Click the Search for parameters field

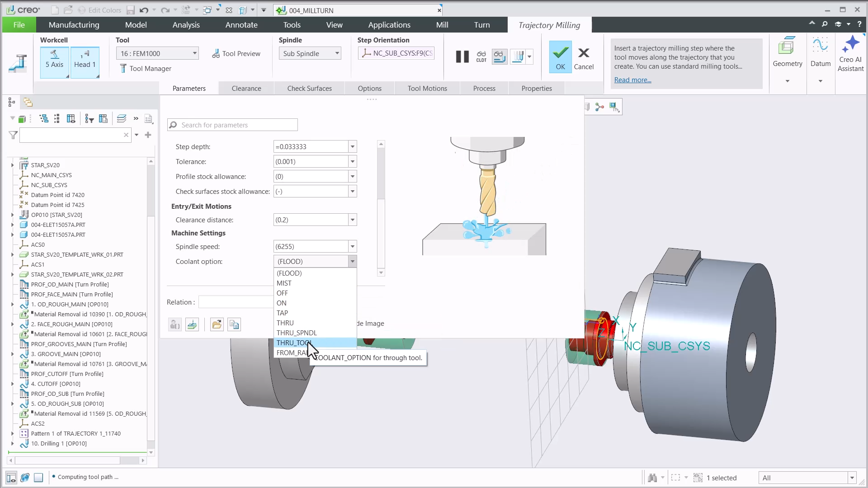tap(232, 125)
